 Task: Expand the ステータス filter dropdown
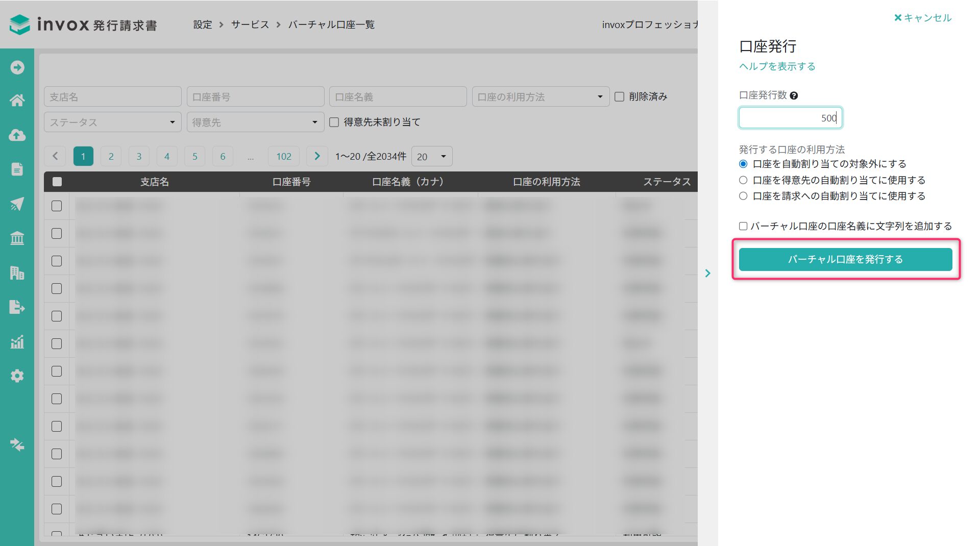(112, 122)
